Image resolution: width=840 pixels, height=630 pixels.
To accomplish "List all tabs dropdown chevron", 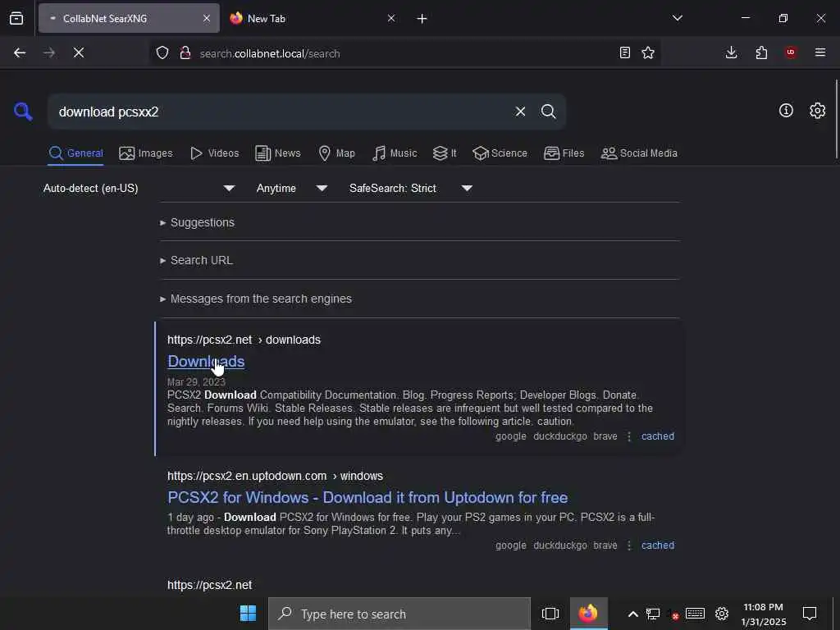I will [677, 18].
